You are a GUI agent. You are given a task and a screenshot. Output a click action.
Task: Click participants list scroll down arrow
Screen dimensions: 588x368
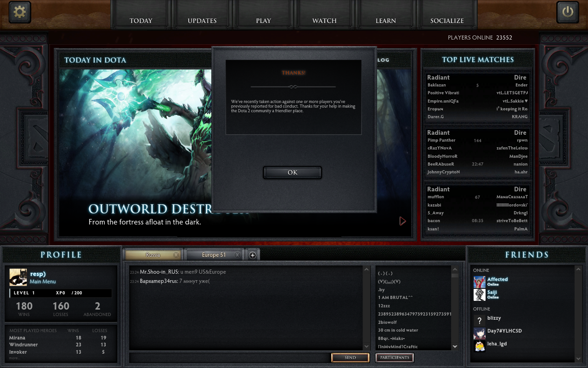pyautogui.click(x=455, y=346)
